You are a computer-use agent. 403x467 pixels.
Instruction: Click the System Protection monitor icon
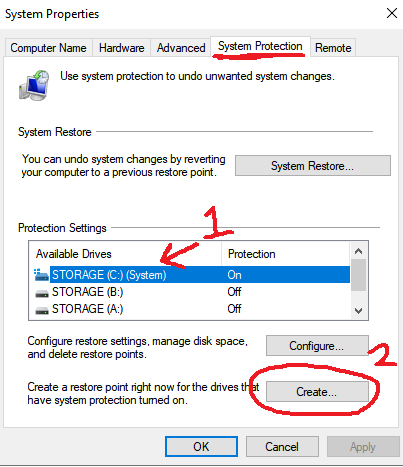point(34,85)
